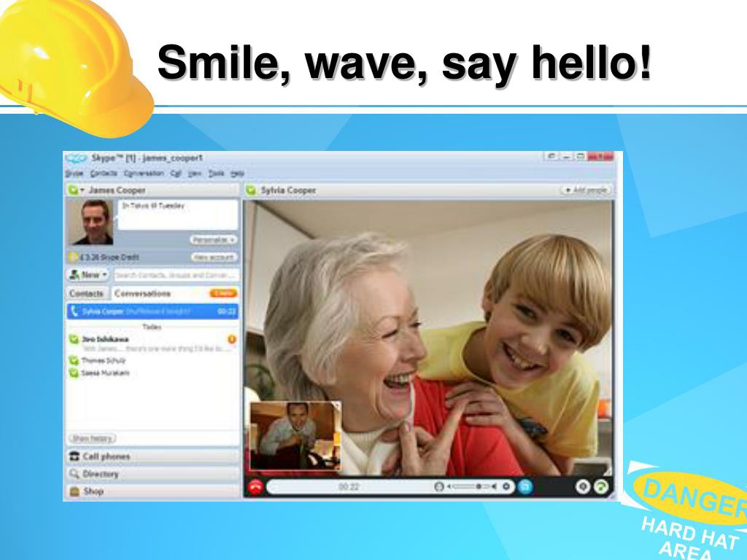Open the Help menu
Viewport: 747px width, 560px height.
click(237, 174)
